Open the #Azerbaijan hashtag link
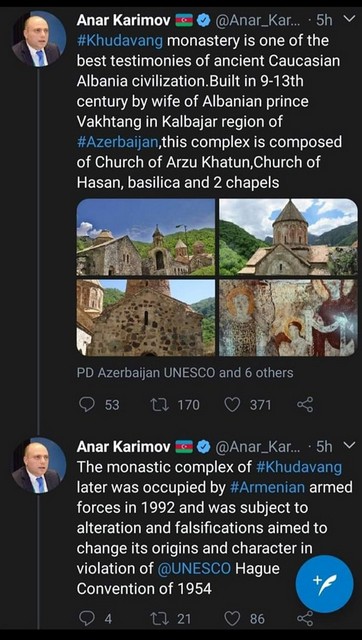This screenshot has width=362, height=640. click(117, 142)
